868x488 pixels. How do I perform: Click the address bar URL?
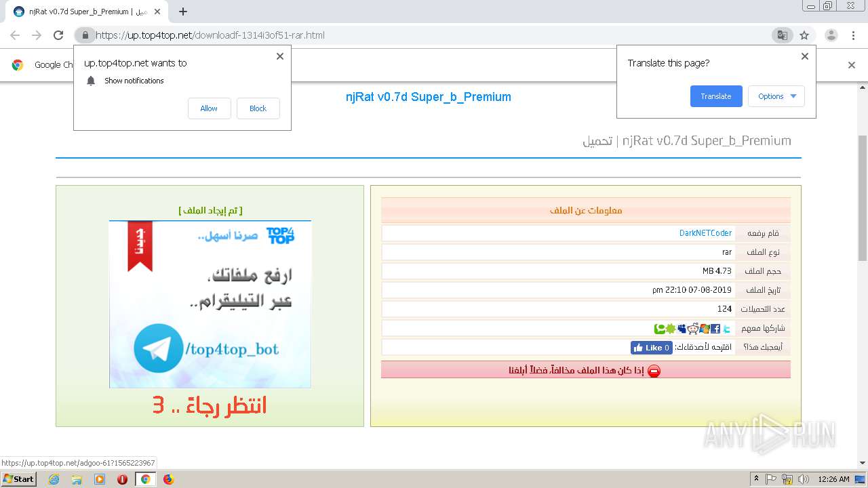(210, 35)
